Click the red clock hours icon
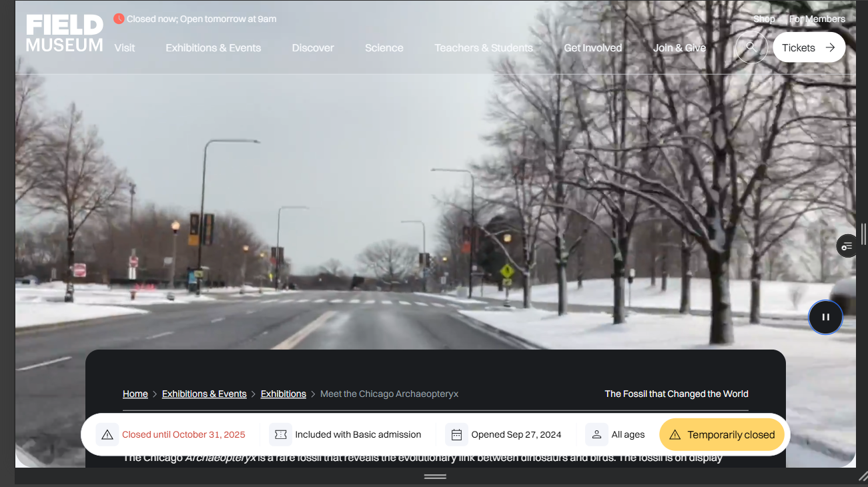The image size is (868, 487). tap(119, 19)
